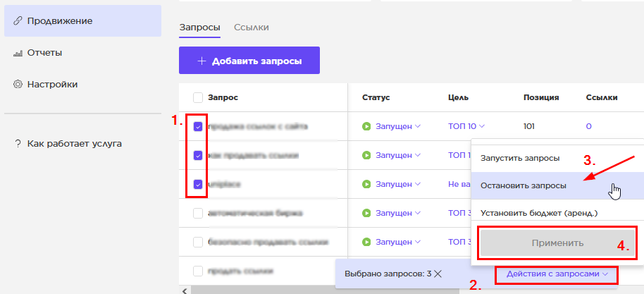Image resolution: width=644 pixels, height=294 pixels.
Task: Click the blurred uniplace query text
Action: 224,185
